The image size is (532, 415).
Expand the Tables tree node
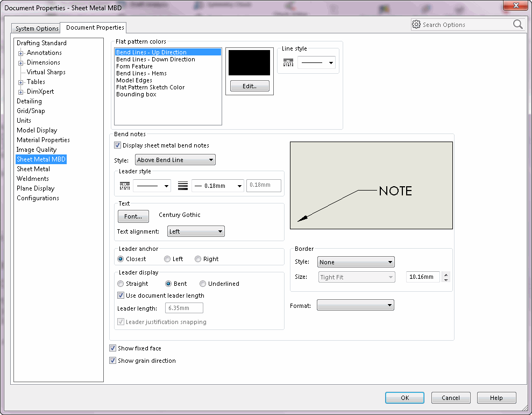[20, 82]
